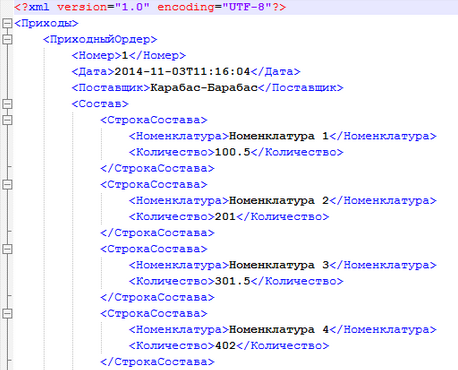Click the version 1.0 attribute value
The width and height of the screenshot is (458, 370).
coord(132,7)
